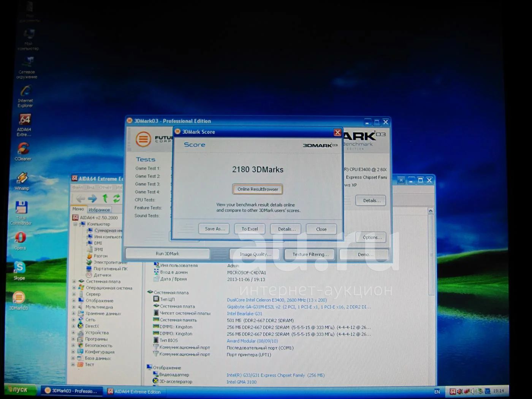Refresh AIDA64 page with green arrows

pos(116,198)
